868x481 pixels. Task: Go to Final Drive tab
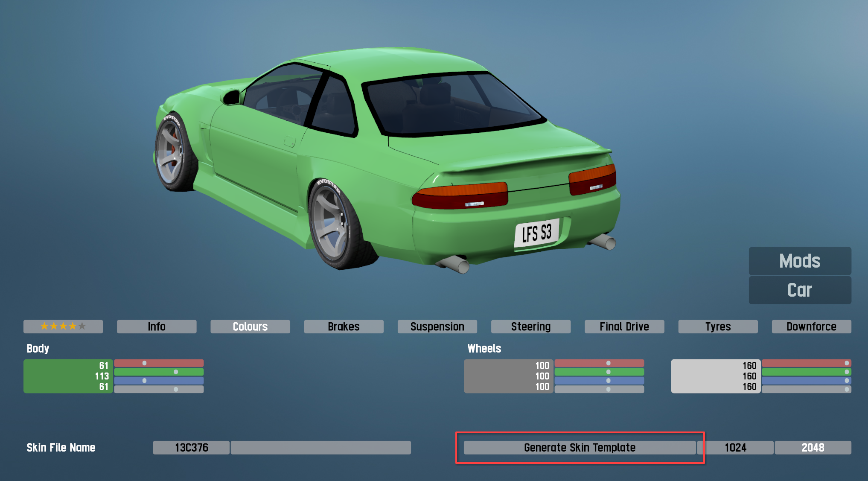[624, 326]
